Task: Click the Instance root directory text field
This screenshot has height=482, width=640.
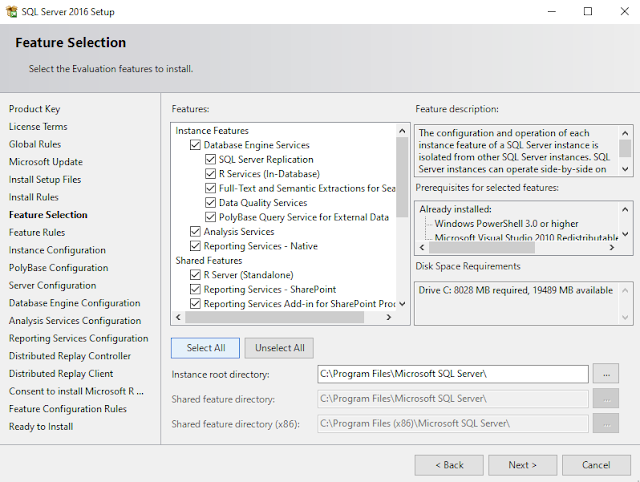Action: [453, 374]
